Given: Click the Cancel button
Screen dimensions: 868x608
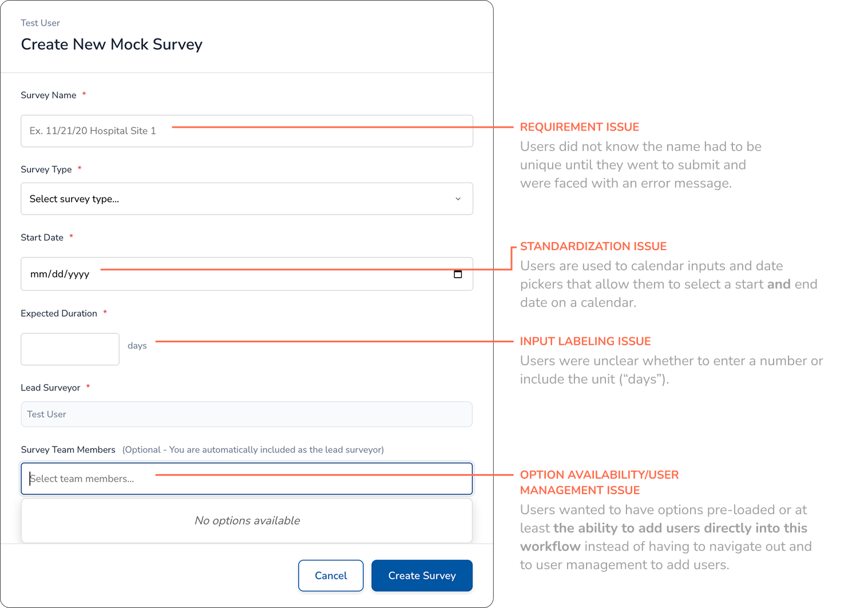Looking at the screenshot, I should [331, 575].
